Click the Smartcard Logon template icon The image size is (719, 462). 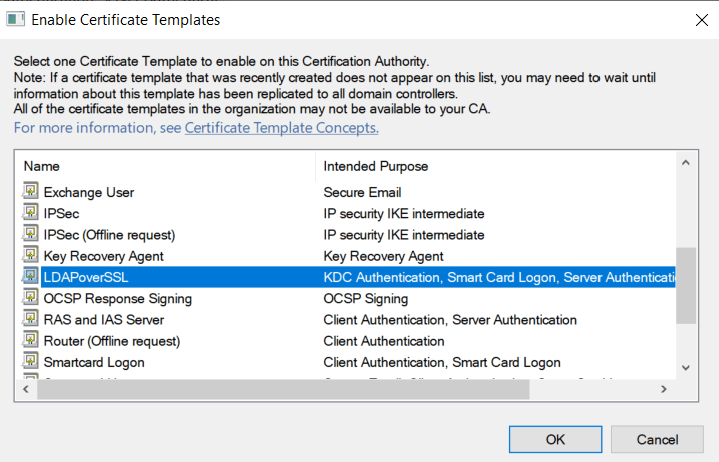click(31, 362)
